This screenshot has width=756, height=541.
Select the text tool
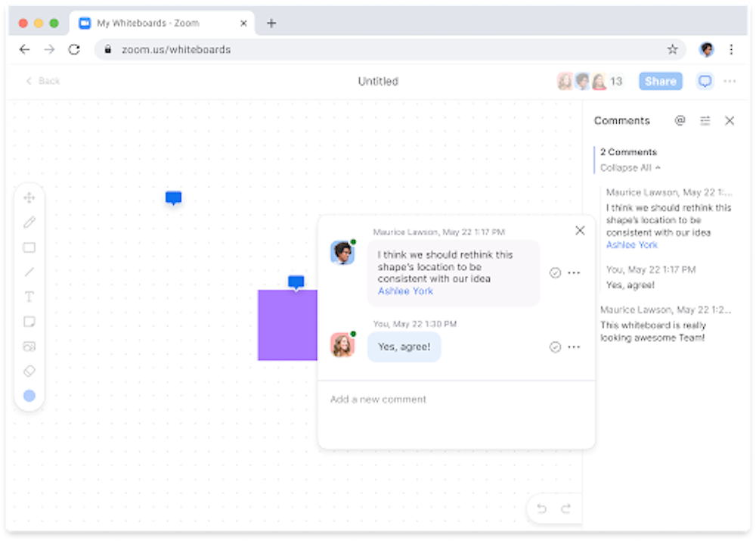(x=29, y=297)
